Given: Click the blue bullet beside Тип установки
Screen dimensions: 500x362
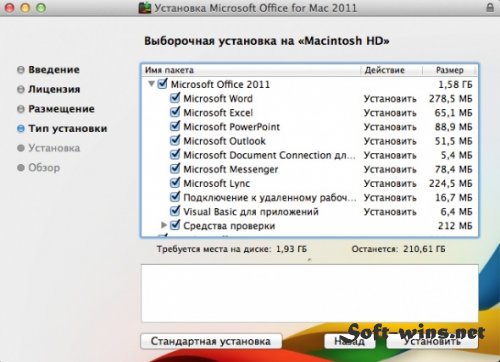Looking at the screenshot, I should [x=21, y=129].
